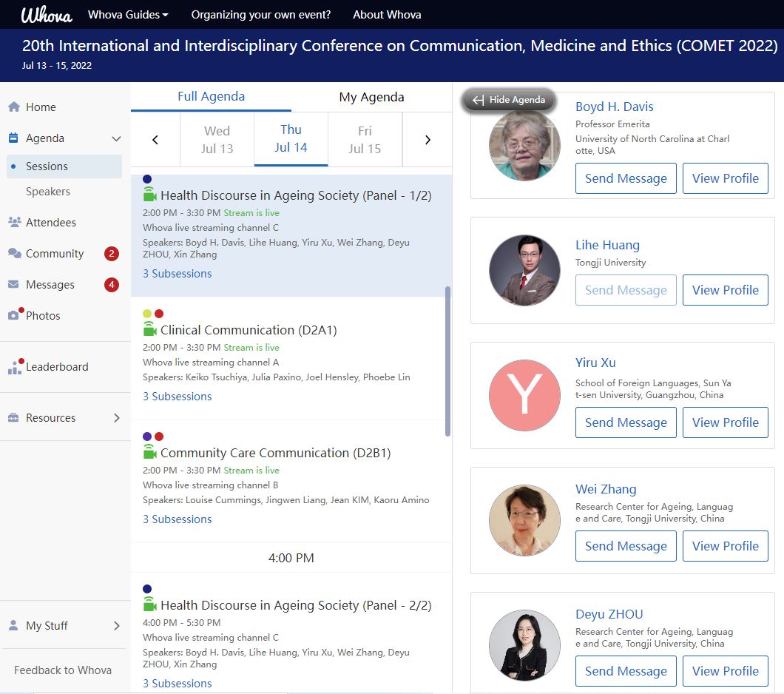Click the Attendees people icon
The width and height of the screenshot is (784, 694).
(x=14, y=223)
